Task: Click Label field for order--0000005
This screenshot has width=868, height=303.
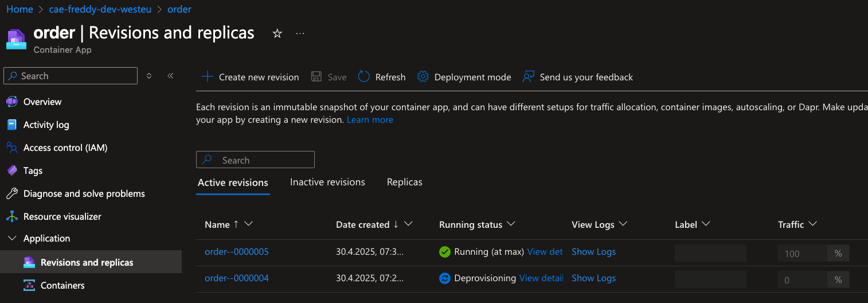Action: tap(710, 253)
